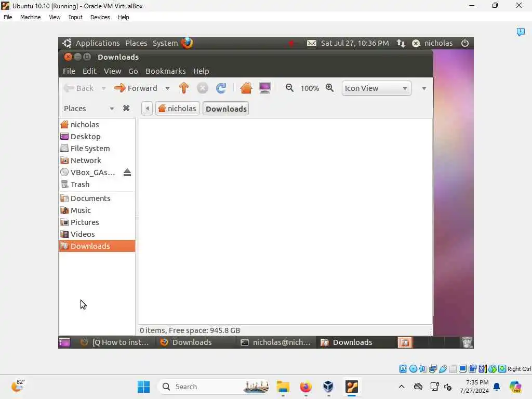Open the Bookmarks menu
This screenshot has height=399, width=532.
166,71
